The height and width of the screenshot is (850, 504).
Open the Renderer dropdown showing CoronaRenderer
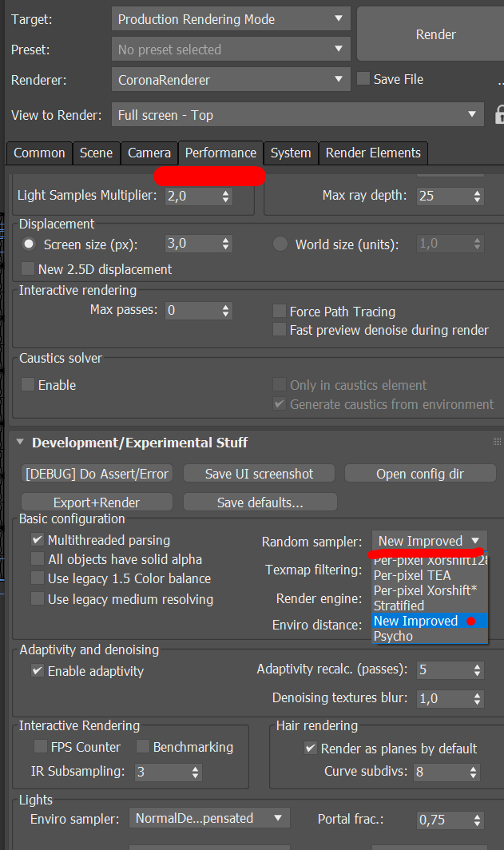(x=231, y=80)
